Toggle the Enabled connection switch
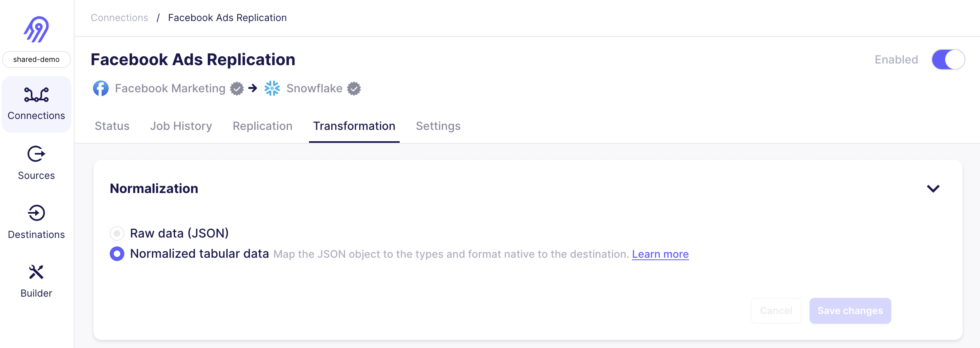The height and width of the screenshot is (348, 980). [948, 59]
